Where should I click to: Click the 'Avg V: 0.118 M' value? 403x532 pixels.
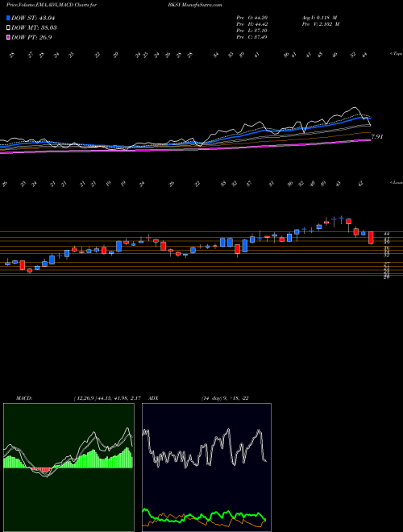tap(321, 18)
